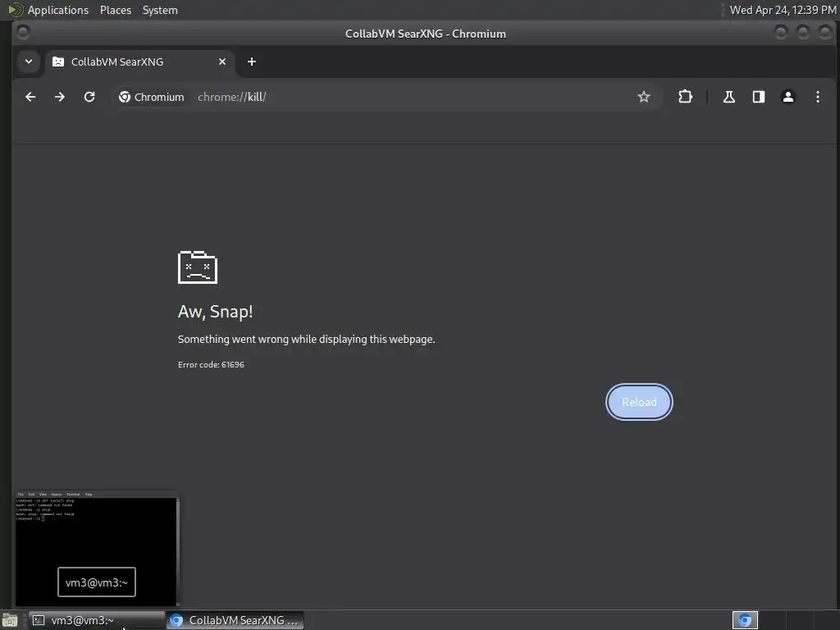Open Chrome Labs flask icon

click(x=729, y=97)
